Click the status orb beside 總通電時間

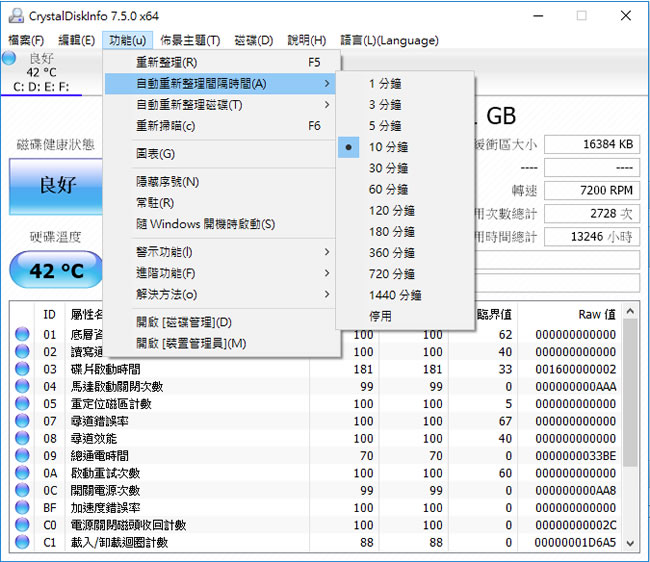tap(22, 456)
